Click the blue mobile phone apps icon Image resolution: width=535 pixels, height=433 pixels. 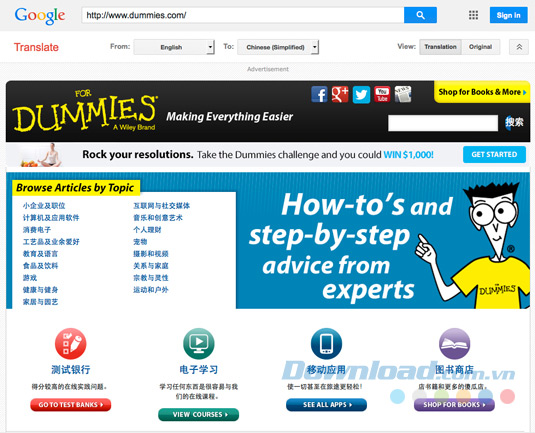point(327,344)
